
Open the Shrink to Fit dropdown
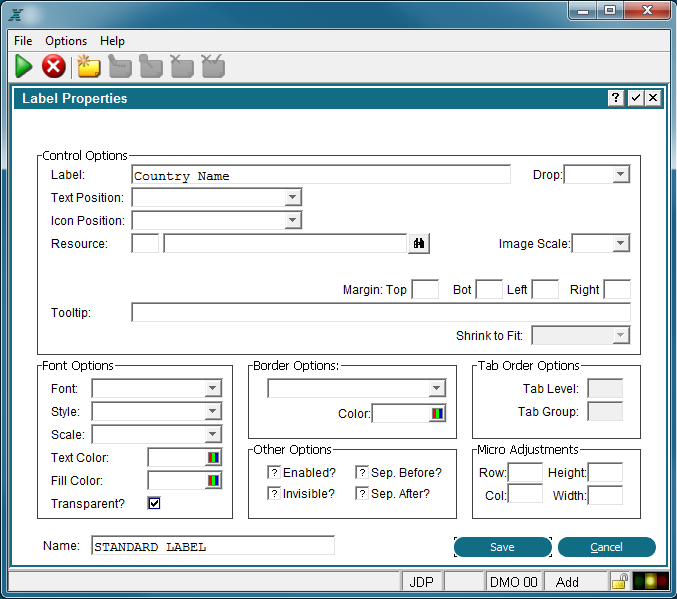point(620,335)
